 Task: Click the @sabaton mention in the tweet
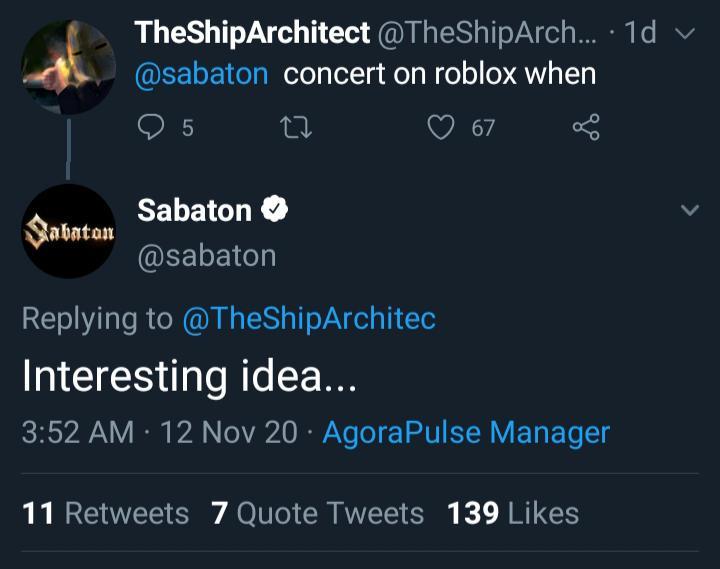point(201,73)
